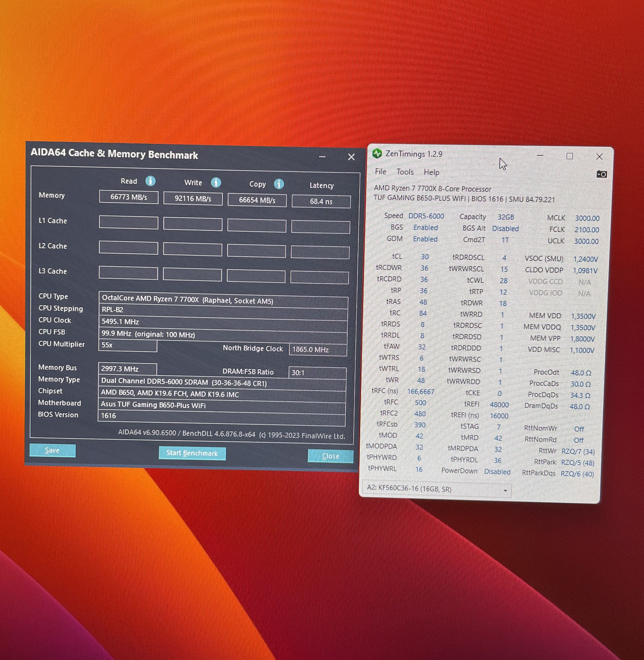Click the ZenTimings green app icon

[377, 154]
